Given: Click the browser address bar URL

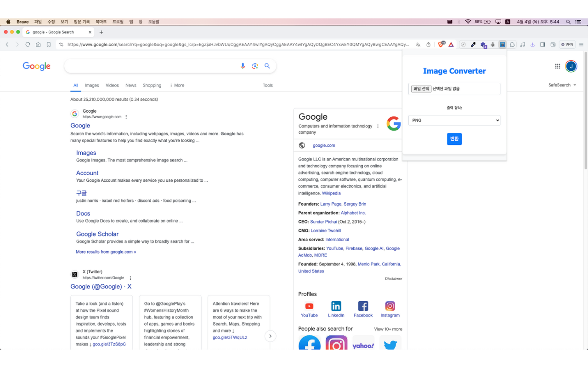Looking at the screenshot, I should (238, 45).
